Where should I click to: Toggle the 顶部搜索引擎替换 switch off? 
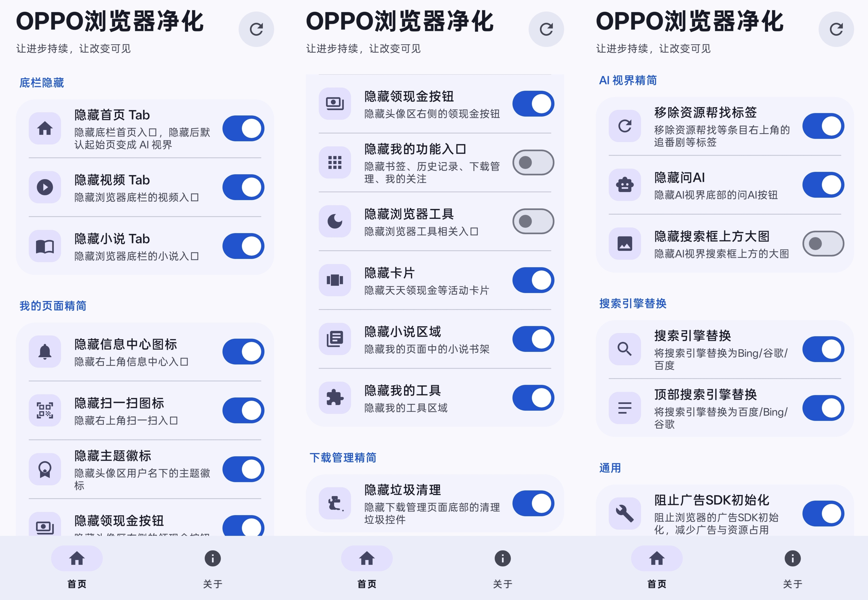(x=823, y=408)
